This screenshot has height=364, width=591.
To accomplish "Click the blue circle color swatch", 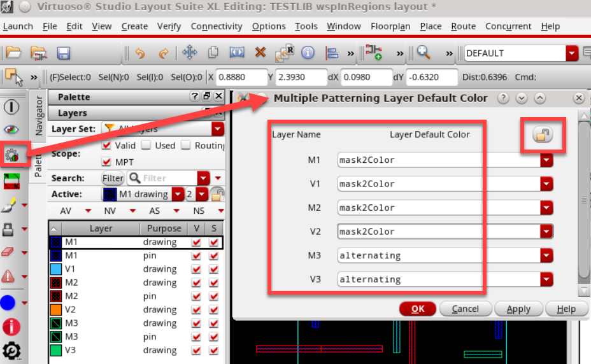I will click(x=8, y=302).
